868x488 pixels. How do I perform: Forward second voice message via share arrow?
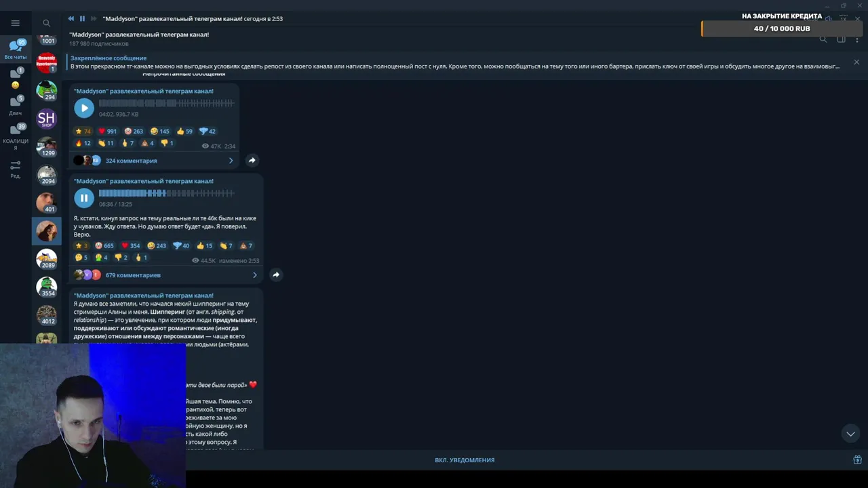[275, 274]
